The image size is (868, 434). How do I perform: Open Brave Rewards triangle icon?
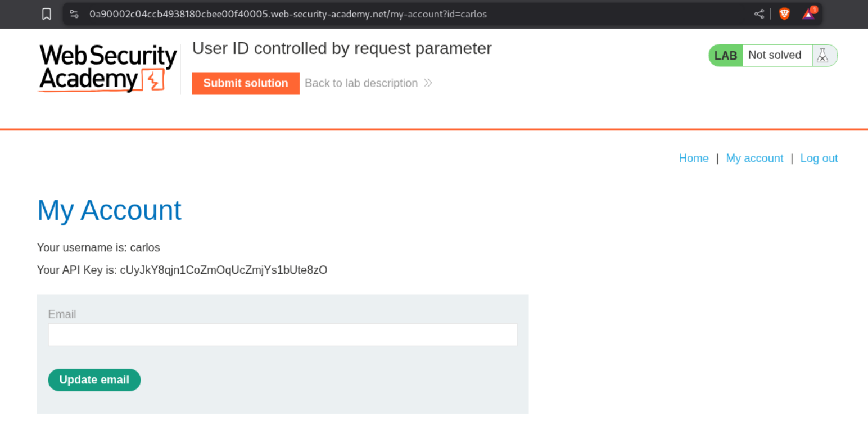pos(808,14)
